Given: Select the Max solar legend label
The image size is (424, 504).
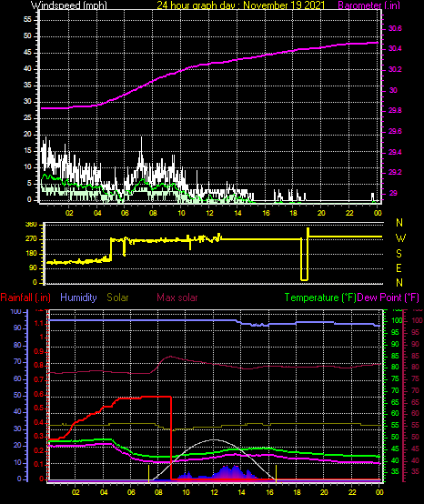Looking at the screenshot, I should click(177, 297).
